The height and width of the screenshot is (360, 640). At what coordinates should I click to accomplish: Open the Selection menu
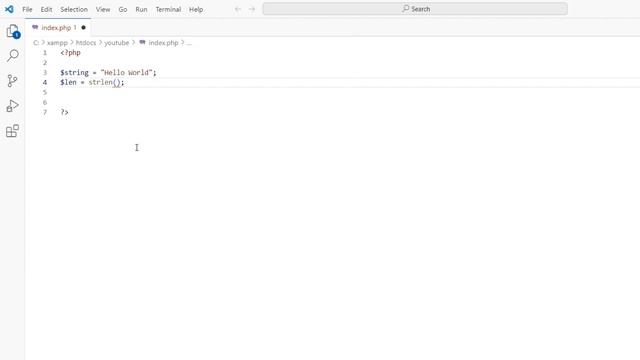point(74,9)
